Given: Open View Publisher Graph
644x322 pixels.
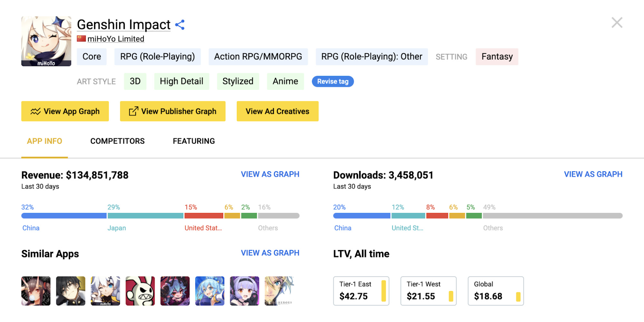Looking at the screenshot, I should [x=172, y=111].
